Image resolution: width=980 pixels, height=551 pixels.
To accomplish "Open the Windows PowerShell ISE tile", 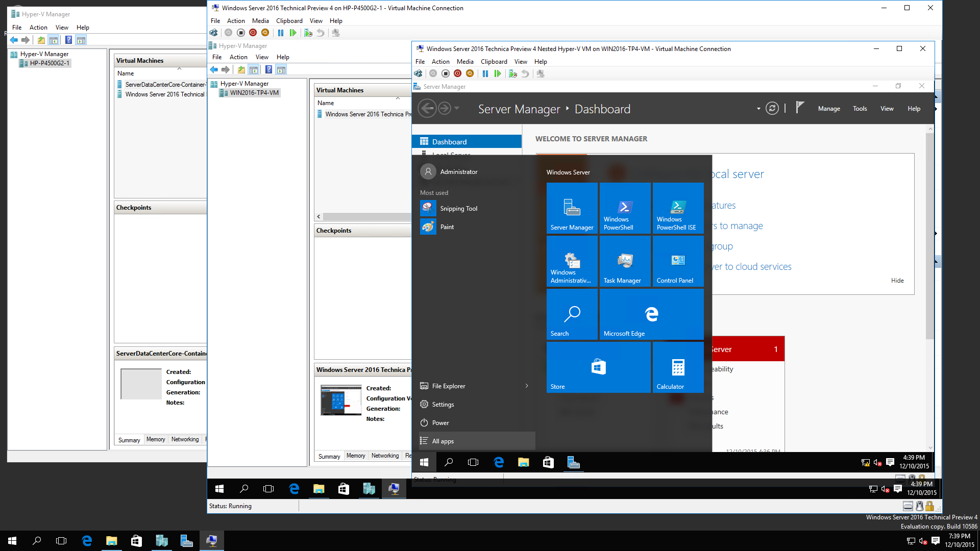I will point(678,208).
